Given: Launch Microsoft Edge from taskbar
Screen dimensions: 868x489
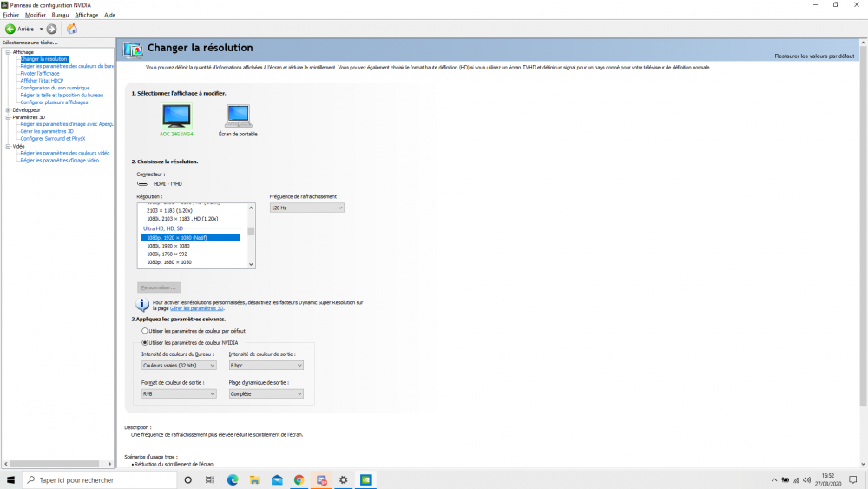Looking at the screenshot, I should (233, 480).
